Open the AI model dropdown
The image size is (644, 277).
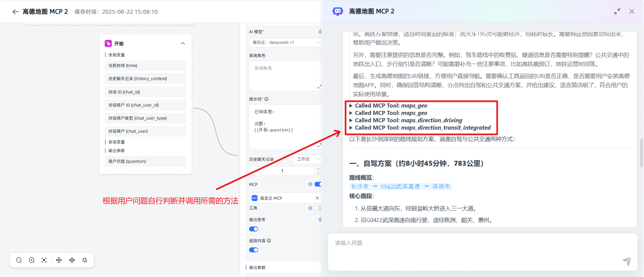[285, 43]
